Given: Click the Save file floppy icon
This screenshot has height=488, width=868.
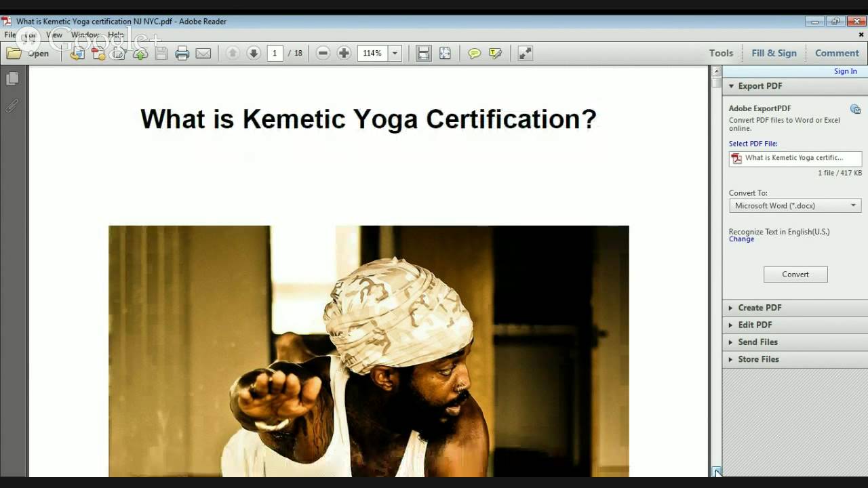Looking at the screenshot, I should coord(161,53).
